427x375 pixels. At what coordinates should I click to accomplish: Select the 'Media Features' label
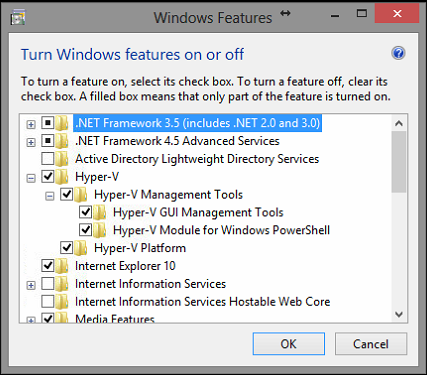tap(115, 318)
